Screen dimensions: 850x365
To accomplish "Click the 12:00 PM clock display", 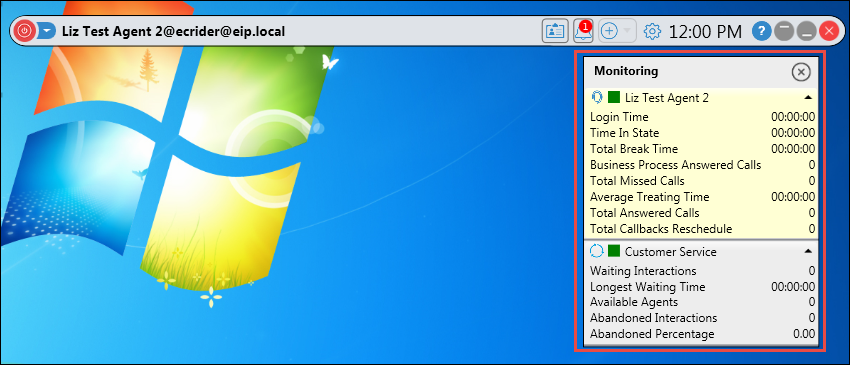I will 705,31.
